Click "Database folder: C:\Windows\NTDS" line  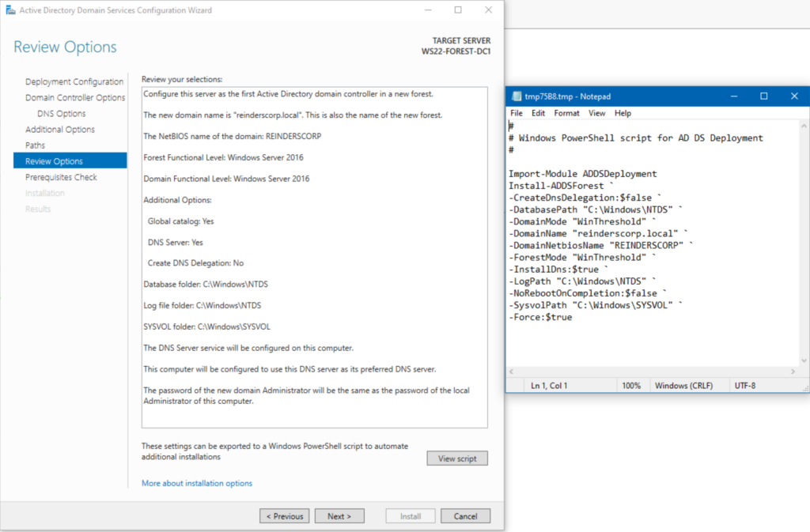pos(206,285)
